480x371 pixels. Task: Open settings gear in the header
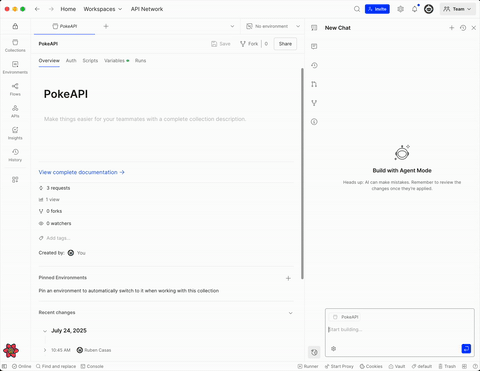(401, 9)
